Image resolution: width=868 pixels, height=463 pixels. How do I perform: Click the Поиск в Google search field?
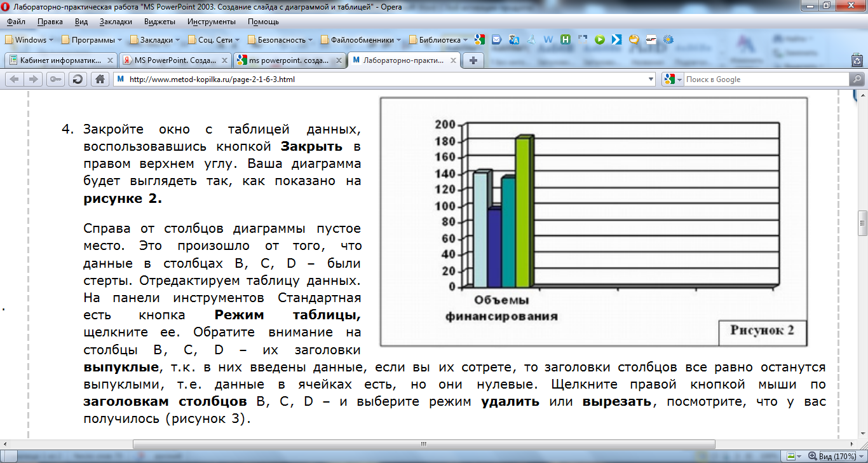766,79
